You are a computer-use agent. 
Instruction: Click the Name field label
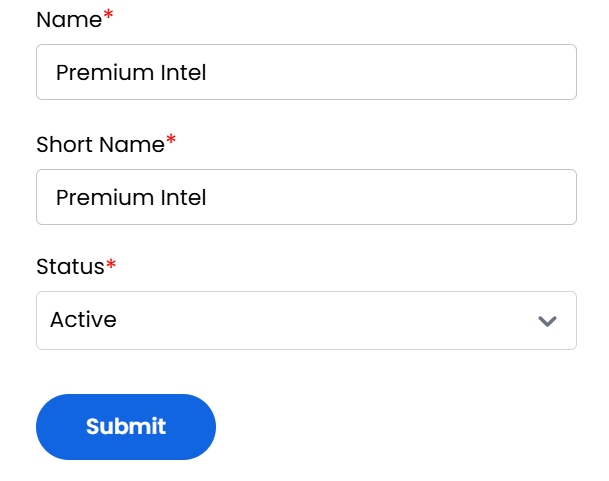click(68, 19)
